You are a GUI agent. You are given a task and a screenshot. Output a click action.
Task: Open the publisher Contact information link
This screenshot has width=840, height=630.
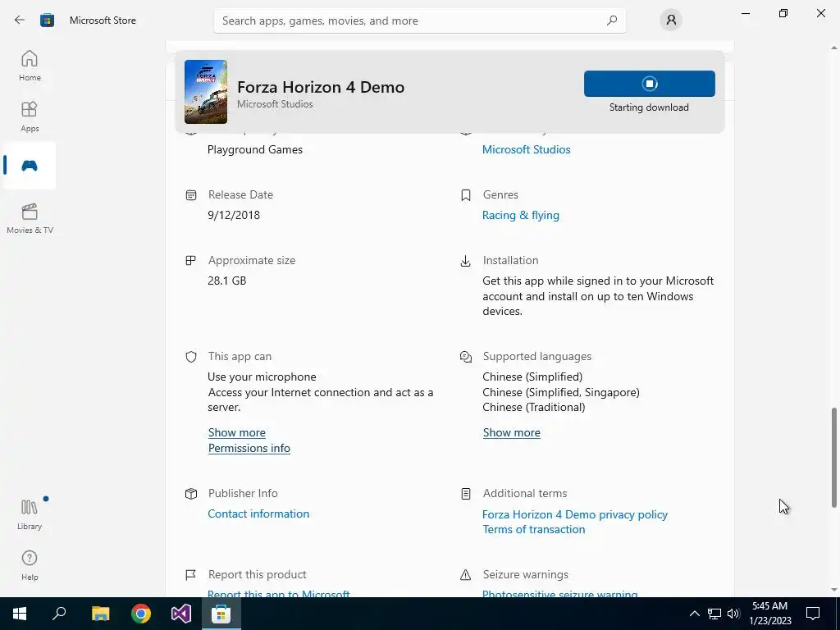point(258,514)
